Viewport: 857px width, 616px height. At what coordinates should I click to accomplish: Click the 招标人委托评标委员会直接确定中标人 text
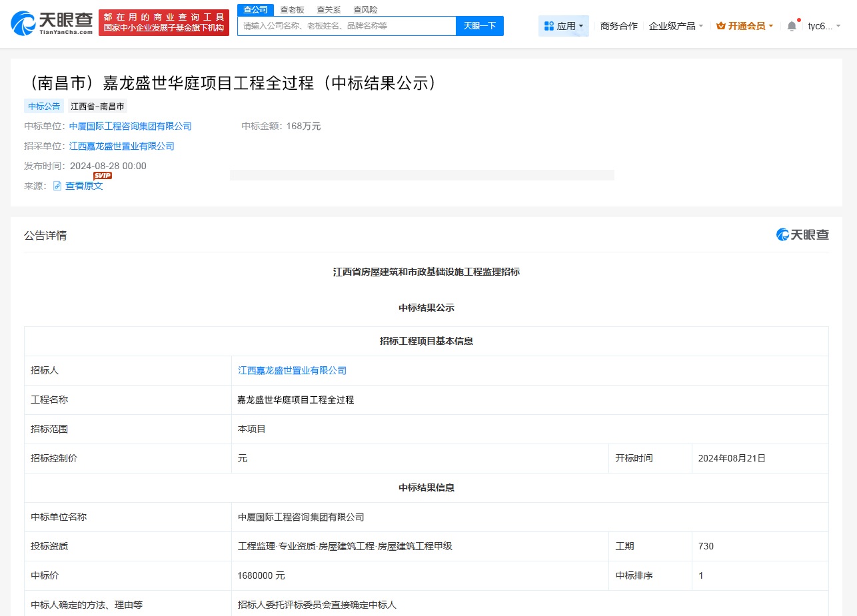[317, 605]
